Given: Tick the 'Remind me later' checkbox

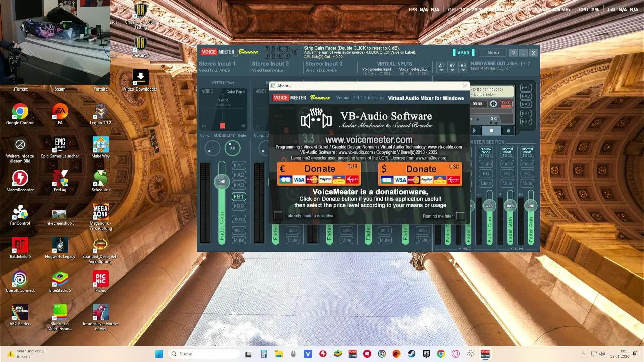Looking at the screenshot, I should coord(460,216).
